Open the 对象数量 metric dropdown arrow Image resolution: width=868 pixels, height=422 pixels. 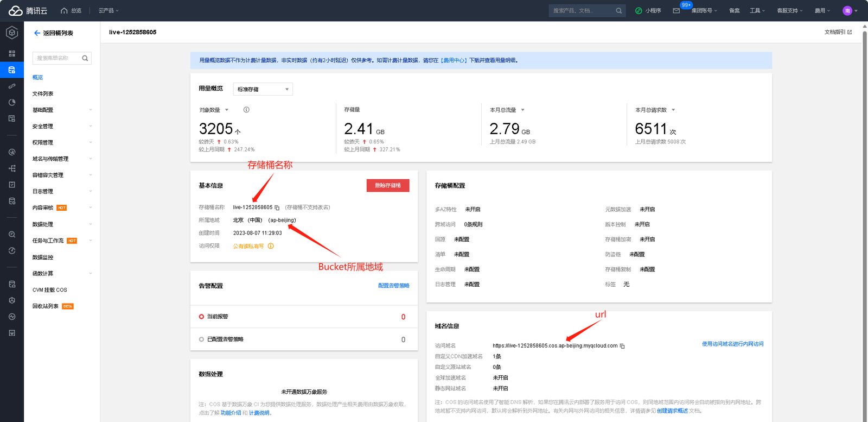click(227, 110)
